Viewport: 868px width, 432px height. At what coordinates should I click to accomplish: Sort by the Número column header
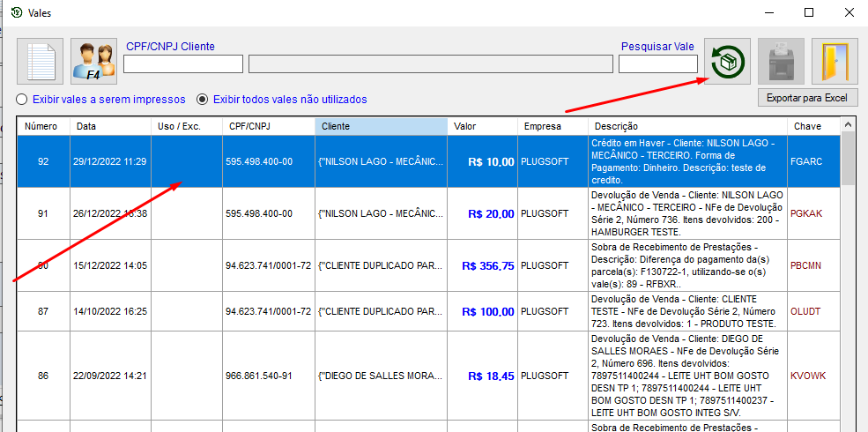[43, 126]
